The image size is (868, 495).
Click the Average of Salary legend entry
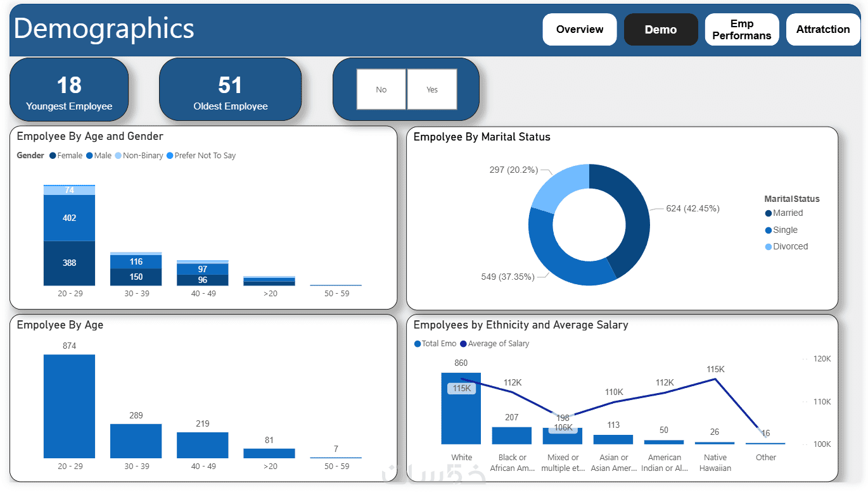click(x=494, y=344)
